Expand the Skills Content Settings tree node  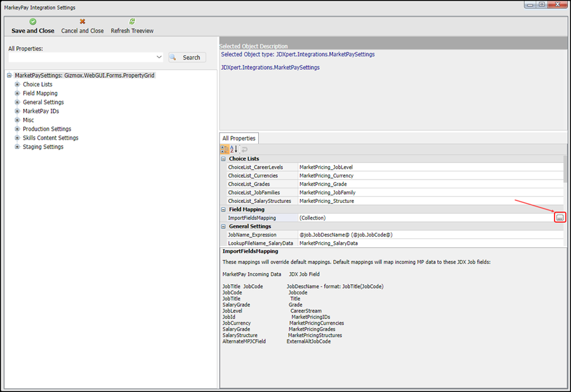pyautogui.click(x=17, y=138)
